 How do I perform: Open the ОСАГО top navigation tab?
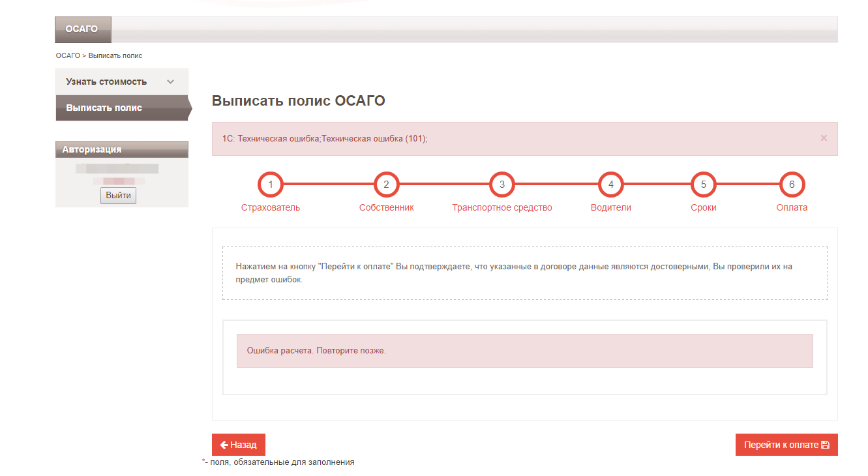[x=82, y=29]
